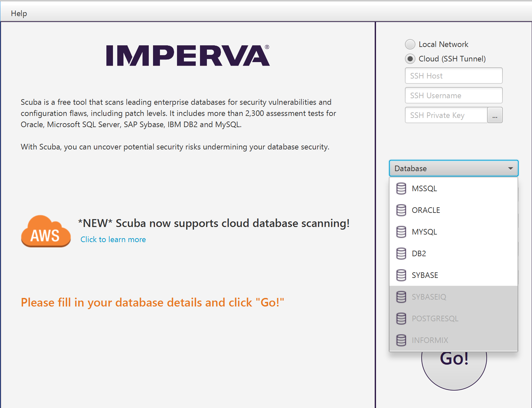
Task: Choose SYBASE from the database list
Action: [454, 275]
